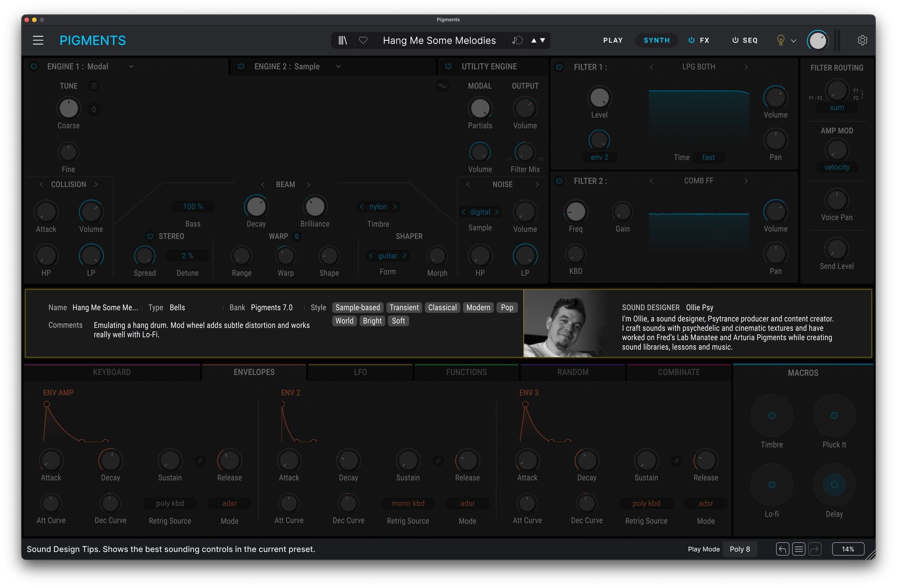Favorite the preset with heart icon

[363, 40]
